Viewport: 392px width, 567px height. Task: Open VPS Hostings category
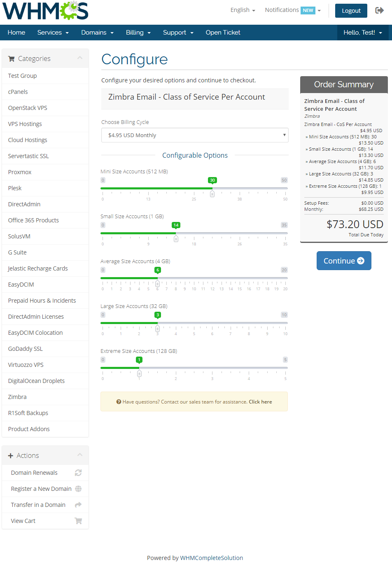point(45,124)
